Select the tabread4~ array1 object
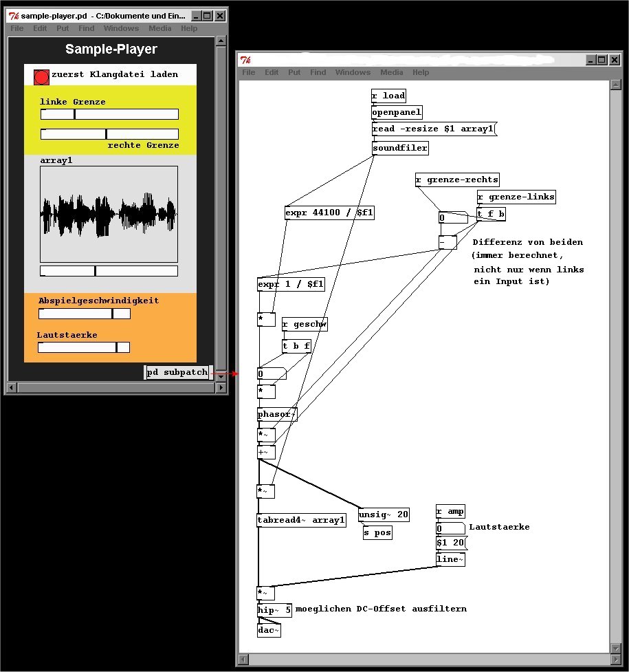 point(301,520)
